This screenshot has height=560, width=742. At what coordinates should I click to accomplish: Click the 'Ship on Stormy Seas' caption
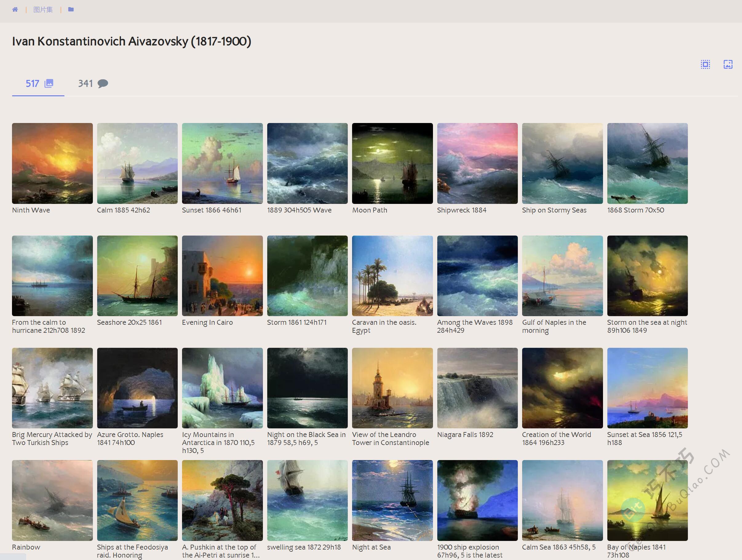coord(554,210)
